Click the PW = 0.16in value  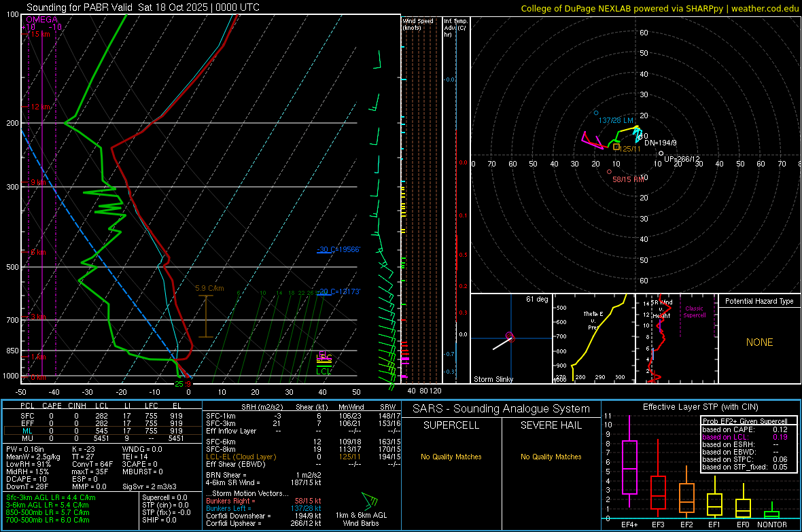[25, 449]
